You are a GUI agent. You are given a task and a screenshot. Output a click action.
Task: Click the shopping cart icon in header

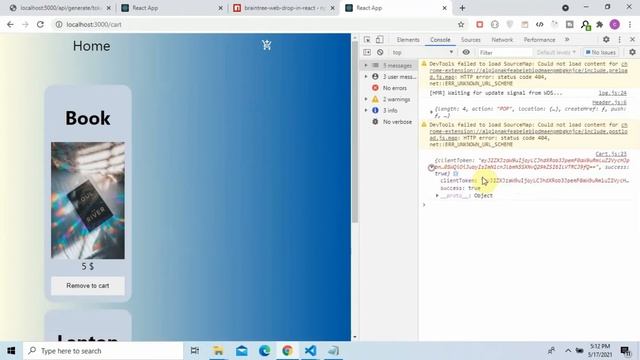[x=267, y=45]
